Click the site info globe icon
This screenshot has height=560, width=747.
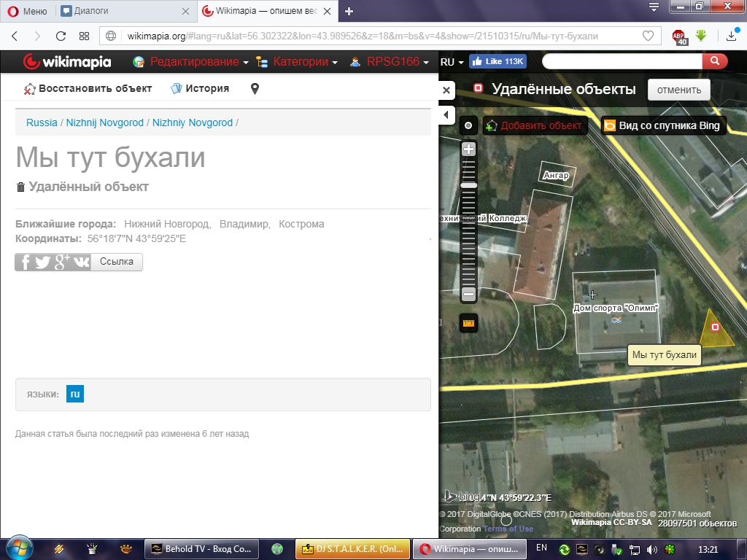click(111, 36)
